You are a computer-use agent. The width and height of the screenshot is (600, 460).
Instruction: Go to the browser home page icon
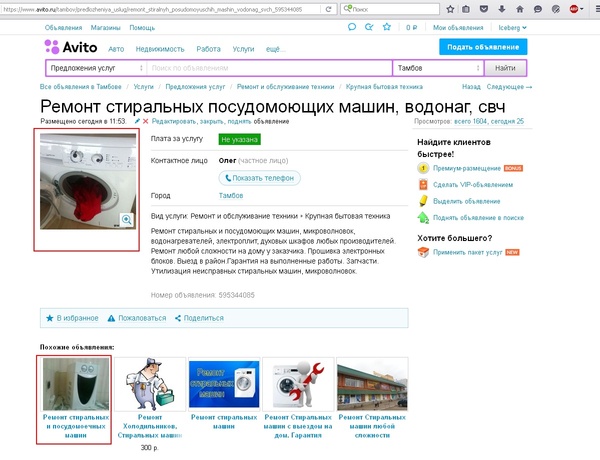pyautogui.click(x=520, y=9)
